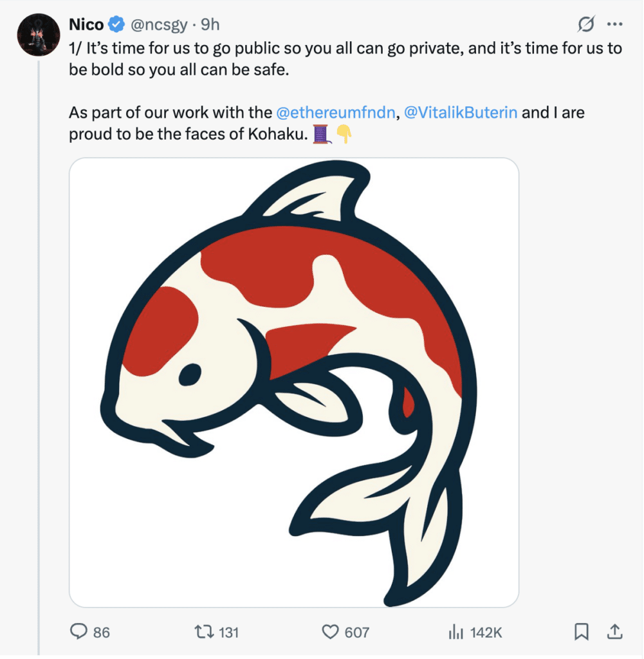Repost this tweet using the retweet icon
The image size is (644, 659).
pyautogui.click(x=203, y=632)
